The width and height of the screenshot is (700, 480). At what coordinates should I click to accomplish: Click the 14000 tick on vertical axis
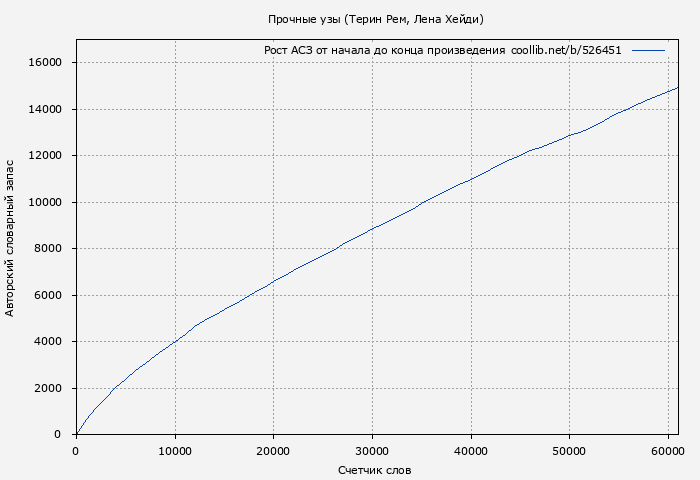(46, 109)
